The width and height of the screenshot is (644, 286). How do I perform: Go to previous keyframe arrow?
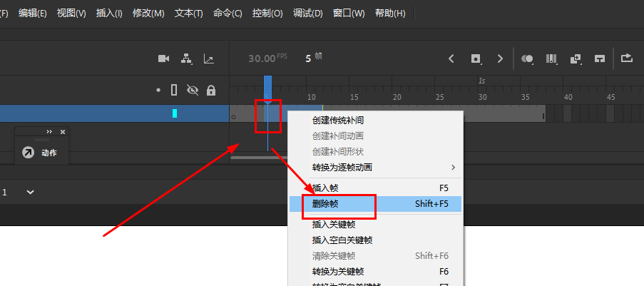pyautogui.click(x=451, y=58)
